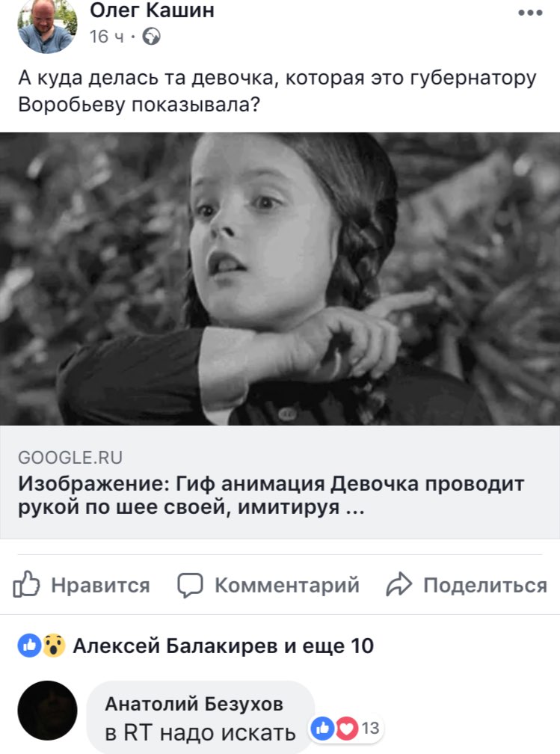Open Олег Кашин's profile picture
The width and height of the screenshot is (560, 754).
point(47,25)
